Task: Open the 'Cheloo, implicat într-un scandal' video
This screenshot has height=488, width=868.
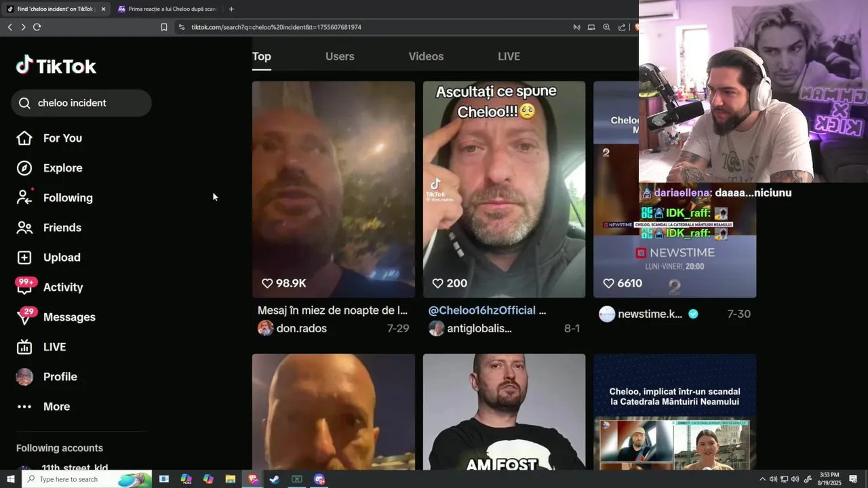Action: (x=675, y=411)
